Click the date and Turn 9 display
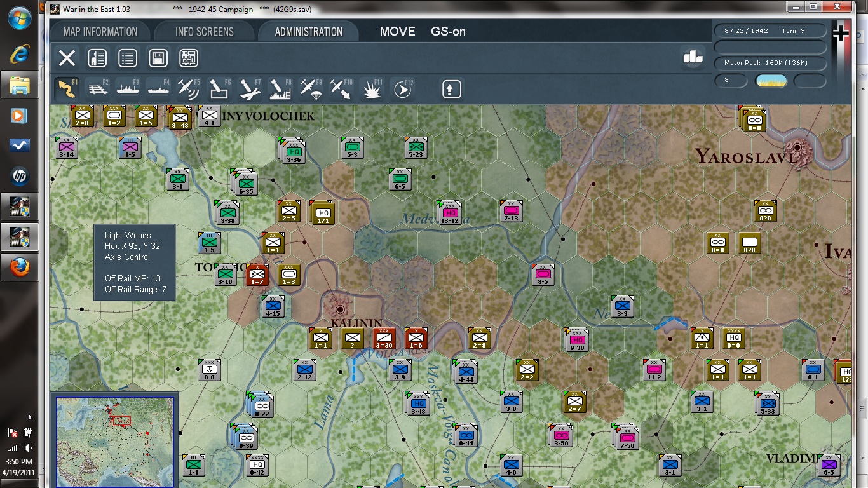 770,31
